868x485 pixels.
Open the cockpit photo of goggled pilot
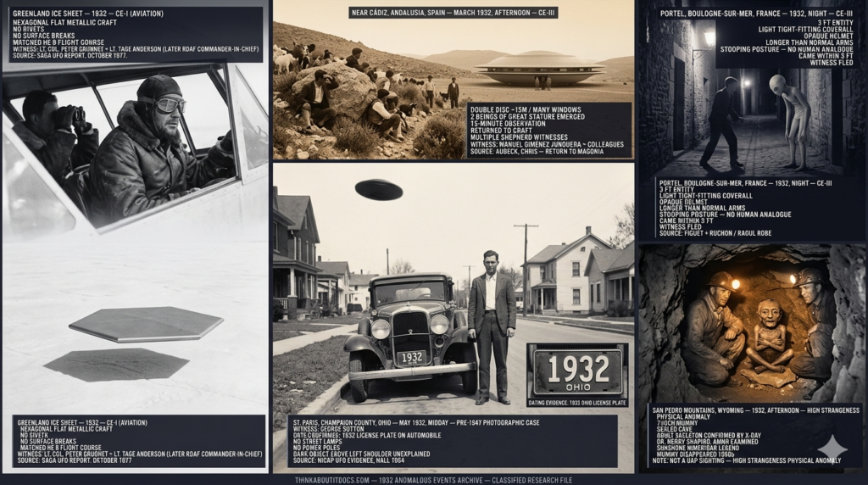(135, 147)
